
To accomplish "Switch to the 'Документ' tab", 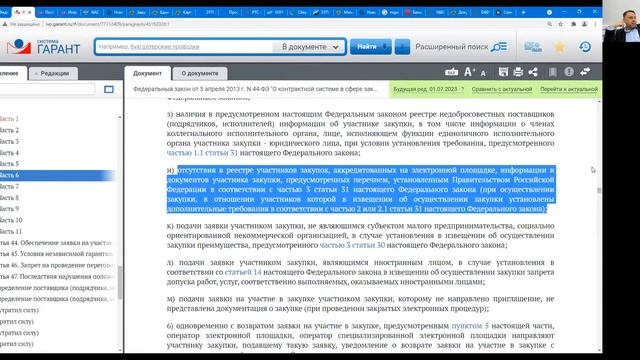I will point(147,73).
